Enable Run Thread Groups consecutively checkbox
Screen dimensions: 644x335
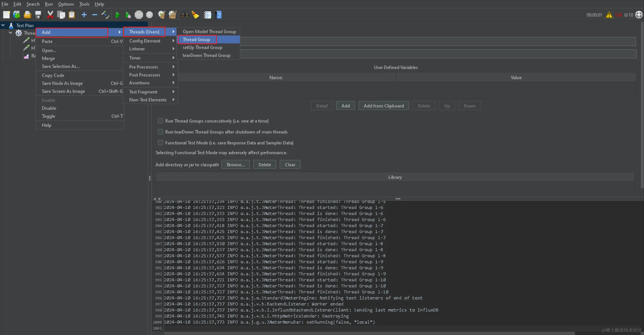pos(160,121)
